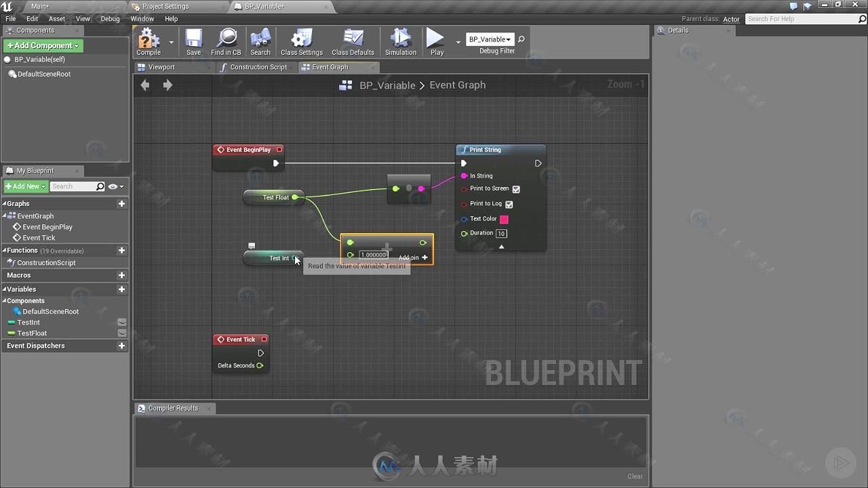Click the Unreal Engine logo icon

[7, 6]
